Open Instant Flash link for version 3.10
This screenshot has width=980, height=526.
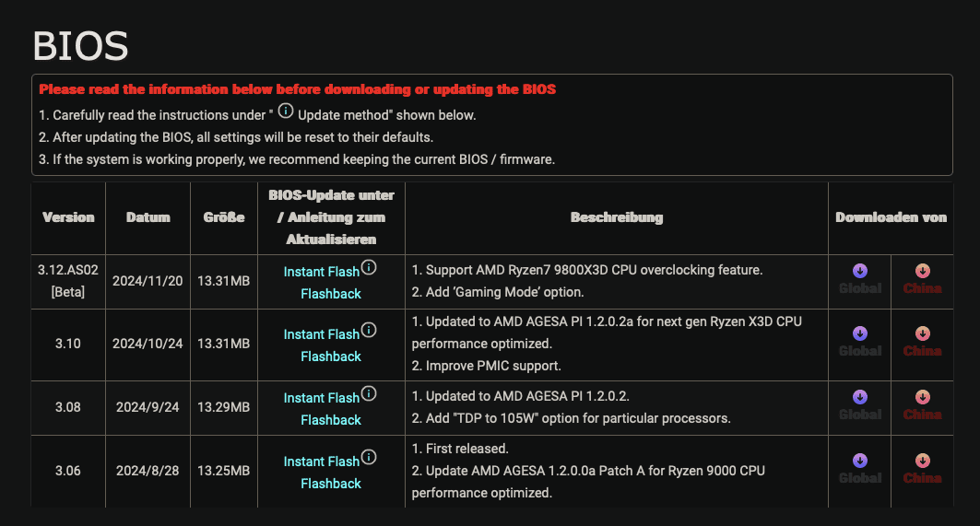coord(321,334)
